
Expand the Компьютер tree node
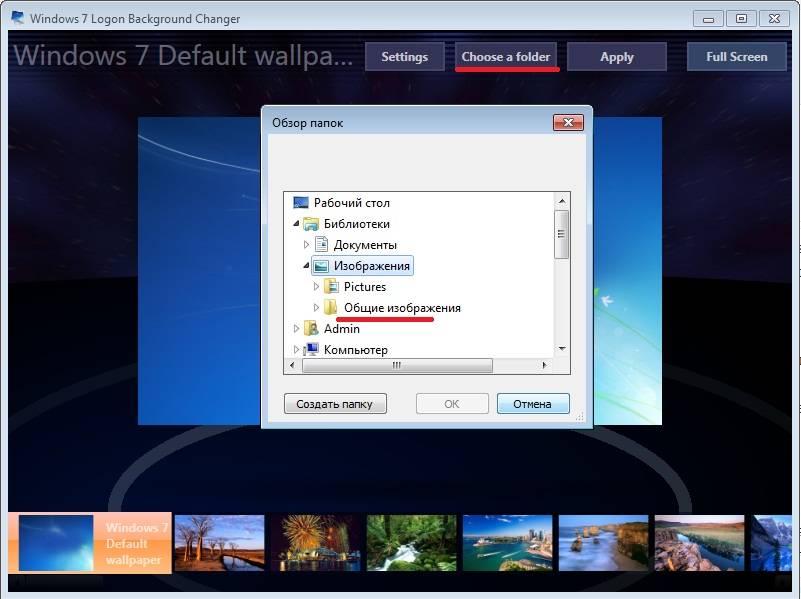(296, 350)
